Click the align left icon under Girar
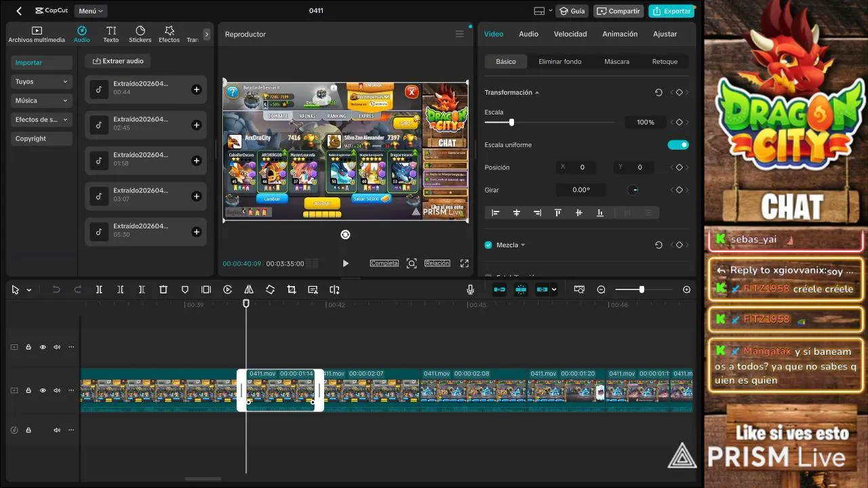The height and width of the screenshot is (488, 868). tap(496, 213)
